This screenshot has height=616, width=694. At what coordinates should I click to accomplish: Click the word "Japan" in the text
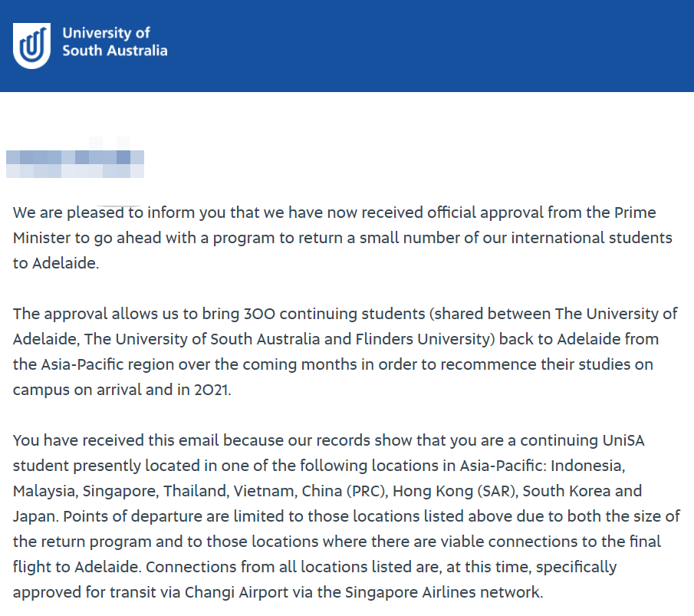tap(33, 516)
